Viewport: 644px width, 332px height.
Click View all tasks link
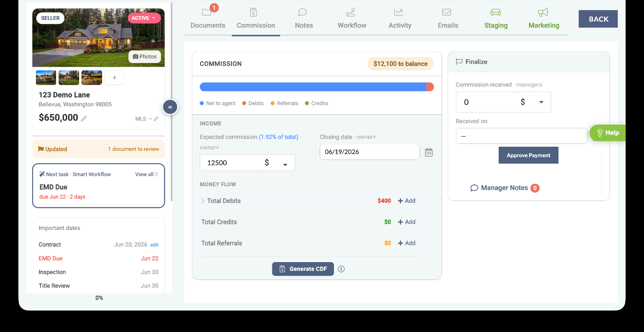coord(146,174)
